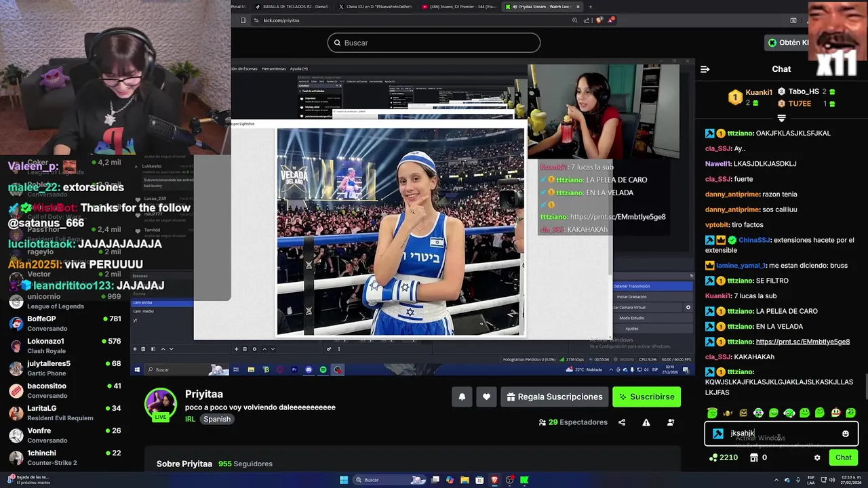The width and height of the screenshot is (868, 488).
Task: Click the chat message input box
Action: pyautogui.click(x=781, y=434)
